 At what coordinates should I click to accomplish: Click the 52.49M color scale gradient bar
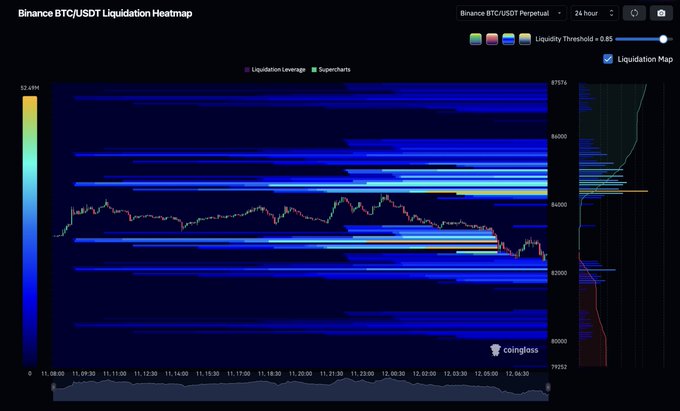pyautogui.click(x=30, y=231)
